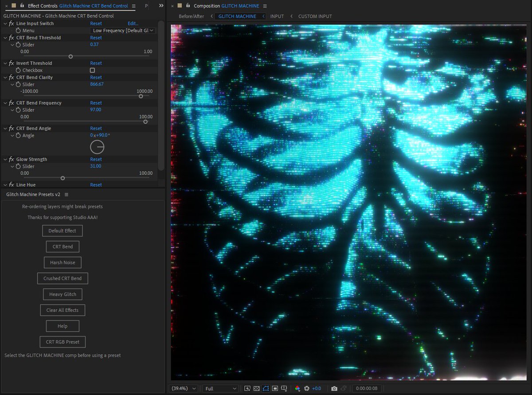Toggle the Effect Controls panel lock icon
This screenshot has width=532, height=395.
(21, 6)
